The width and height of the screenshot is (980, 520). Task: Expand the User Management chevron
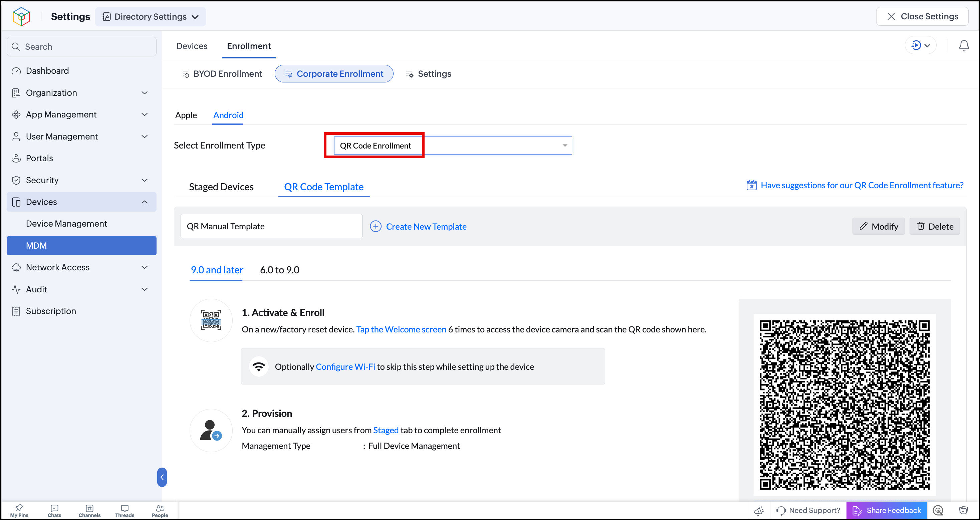click(x=145, y=137)
